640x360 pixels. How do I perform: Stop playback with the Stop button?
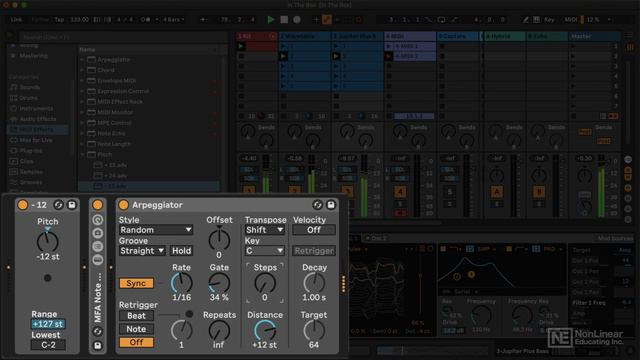point(284,19)
